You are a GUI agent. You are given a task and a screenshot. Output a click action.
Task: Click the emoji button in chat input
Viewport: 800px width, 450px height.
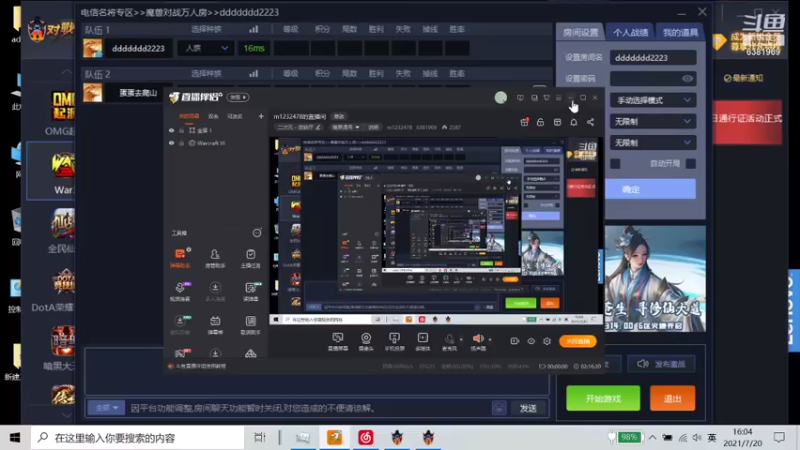pos(499,408)
